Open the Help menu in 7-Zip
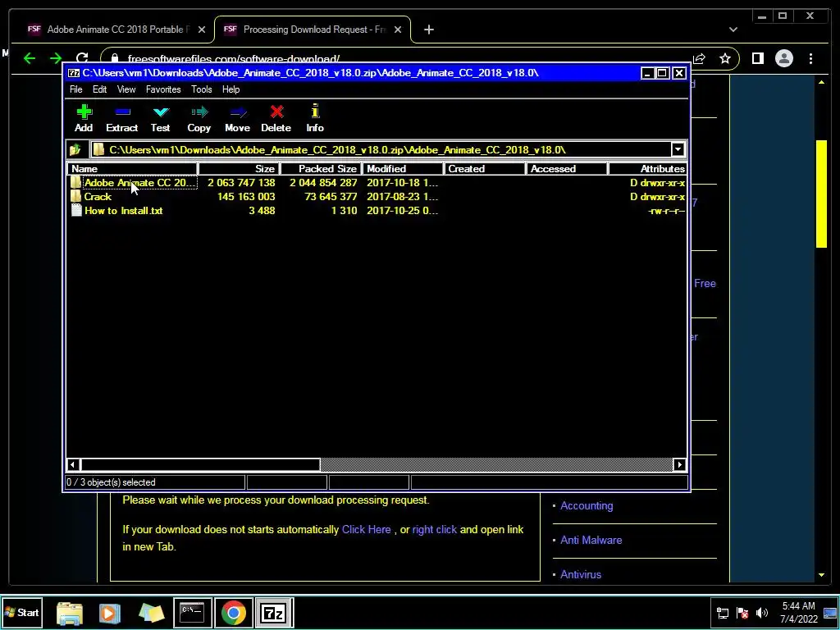The width and height of the screenshot is (840, 630). 231,89
